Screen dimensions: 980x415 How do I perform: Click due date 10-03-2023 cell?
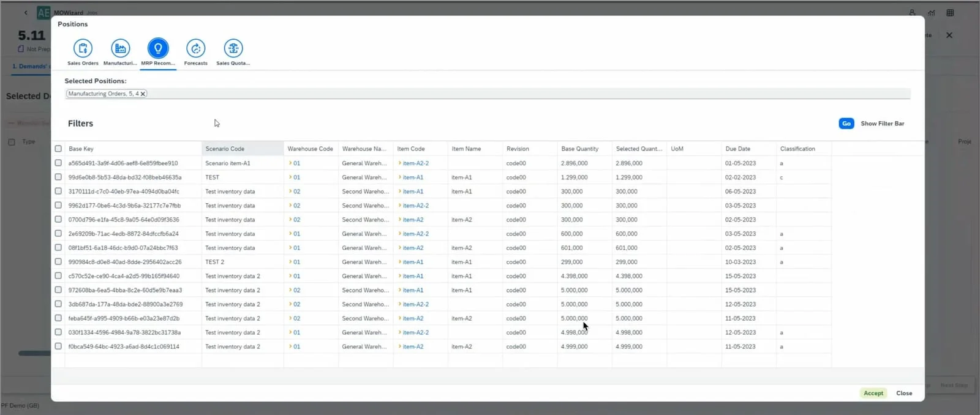[x=741, y=262]
